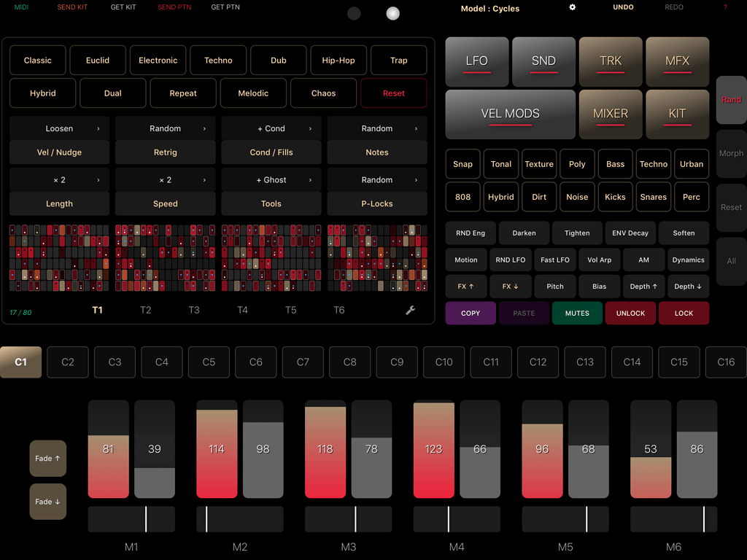747x560 pixels.
Task: Select the Rand side tab
Action: pyautogui.click(x=731, y=99)
